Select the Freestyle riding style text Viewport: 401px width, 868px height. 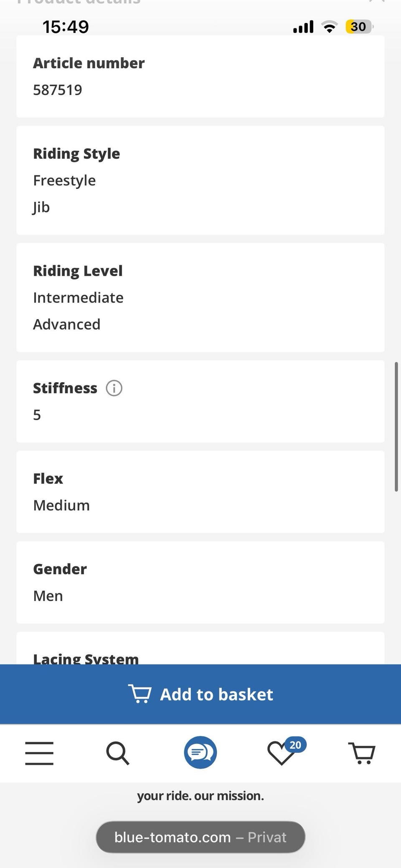pyautogui.click(x=64, y=180)
